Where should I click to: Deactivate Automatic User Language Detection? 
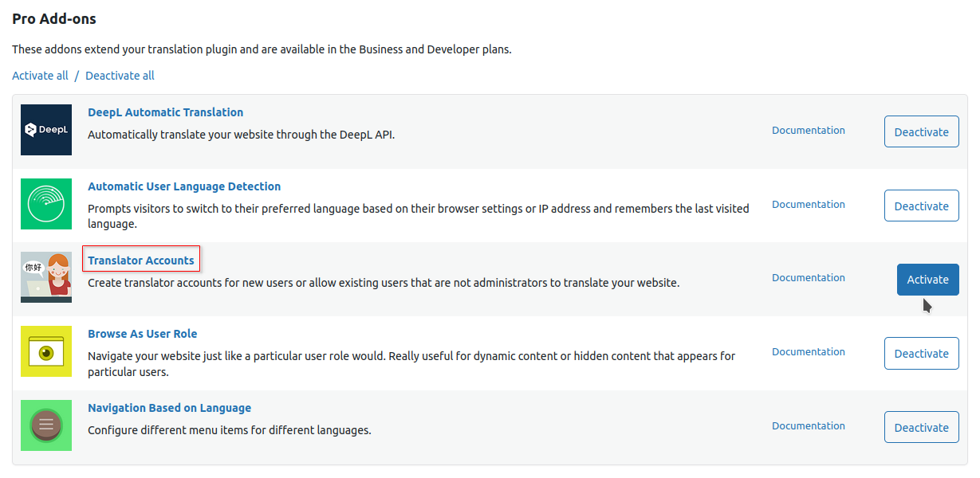[x=922, y=206]
